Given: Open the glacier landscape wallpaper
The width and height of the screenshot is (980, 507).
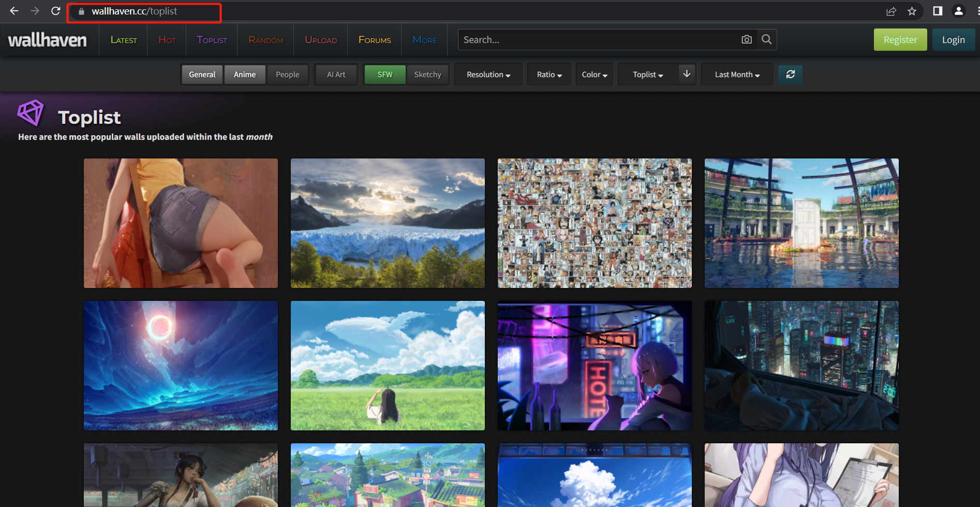Looking at the screenshot, I should (388, 223).
